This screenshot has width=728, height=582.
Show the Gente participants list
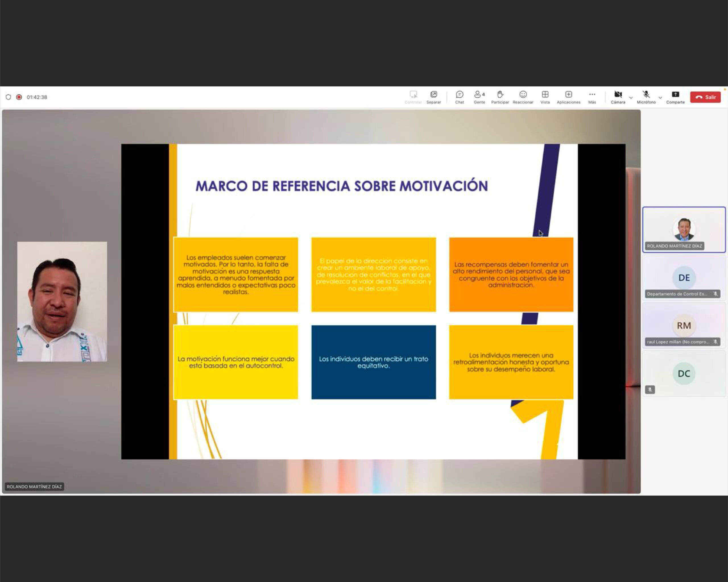coord(479,97)
